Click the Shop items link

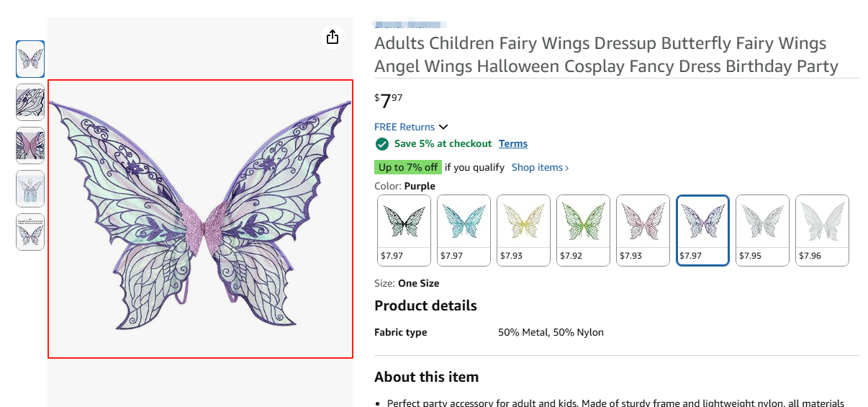coord(540,168)
